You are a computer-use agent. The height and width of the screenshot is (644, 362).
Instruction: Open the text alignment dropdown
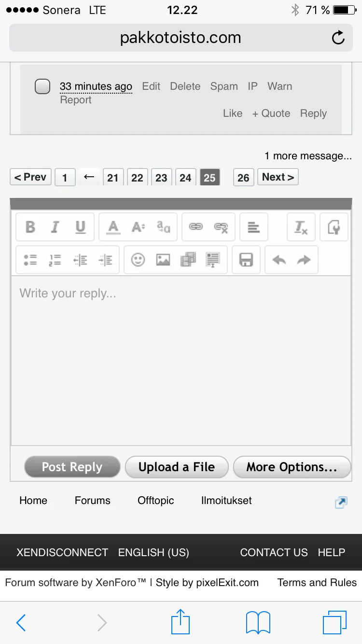pos(254,227)
